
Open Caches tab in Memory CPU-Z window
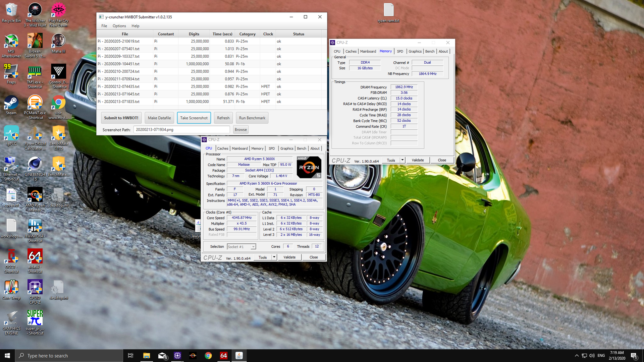pyautogui.click(x=351, y=51)
